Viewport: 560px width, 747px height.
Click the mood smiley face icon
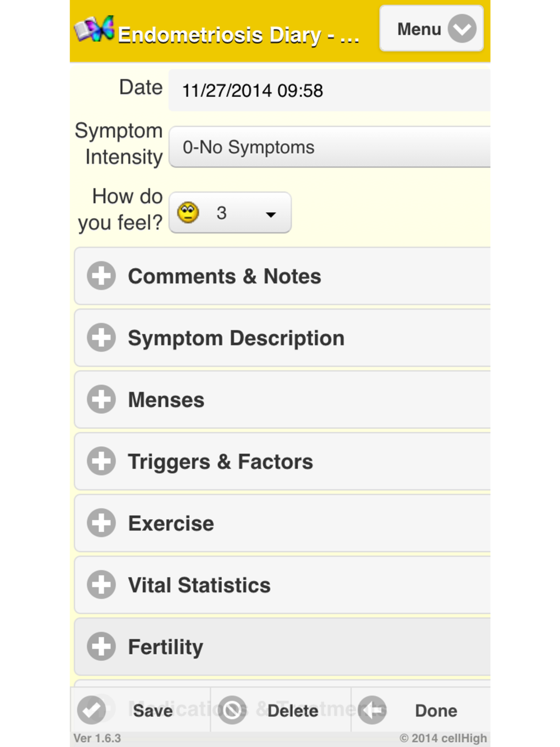pyautogui.click(x=188, y=213)
